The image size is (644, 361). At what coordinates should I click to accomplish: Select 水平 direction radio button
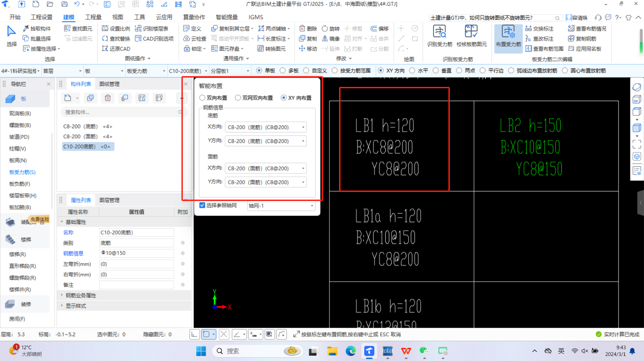412,70
